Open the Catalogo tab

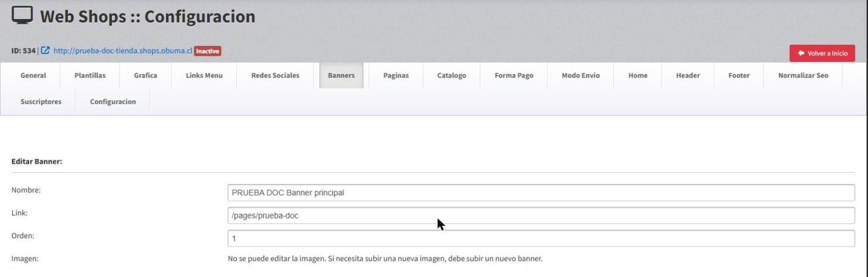(452, 76)
